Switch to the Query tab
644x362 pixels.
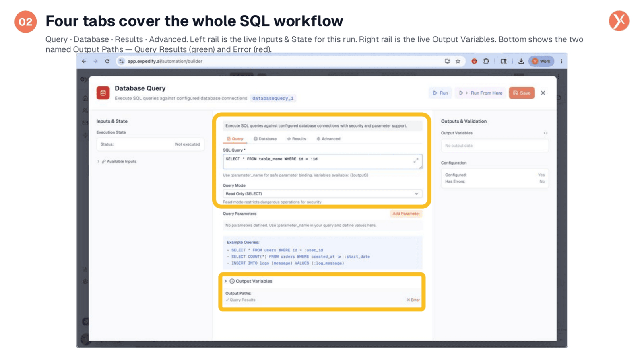(235, 139)
